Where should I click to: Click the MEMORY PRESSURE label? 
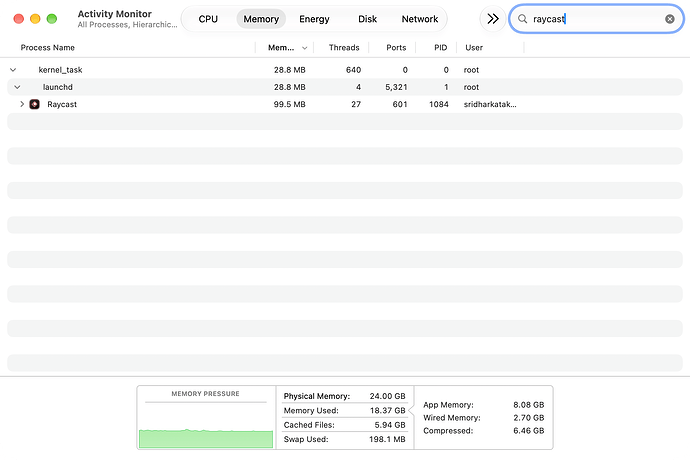coord(206,394)
